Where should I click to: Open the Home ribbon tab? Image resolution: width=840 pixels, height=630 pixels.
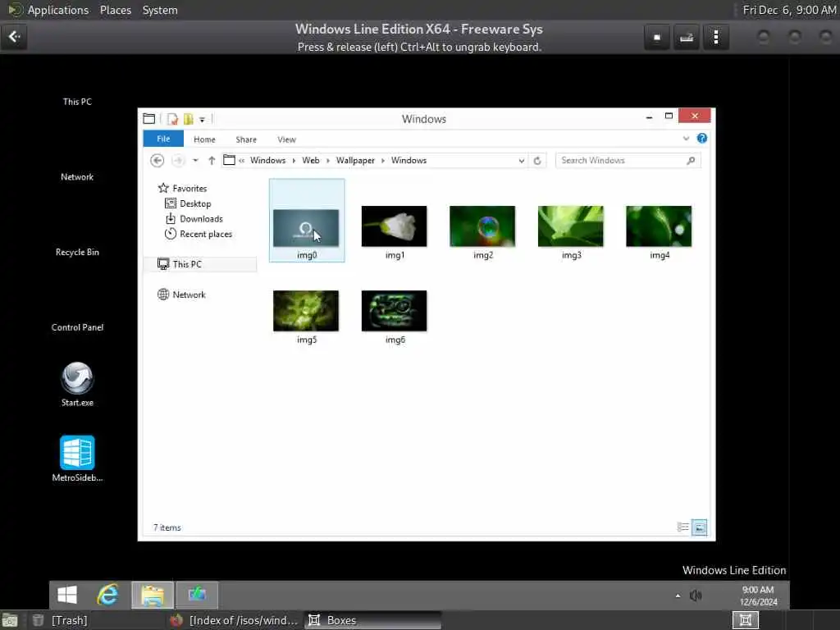(204, 139)
